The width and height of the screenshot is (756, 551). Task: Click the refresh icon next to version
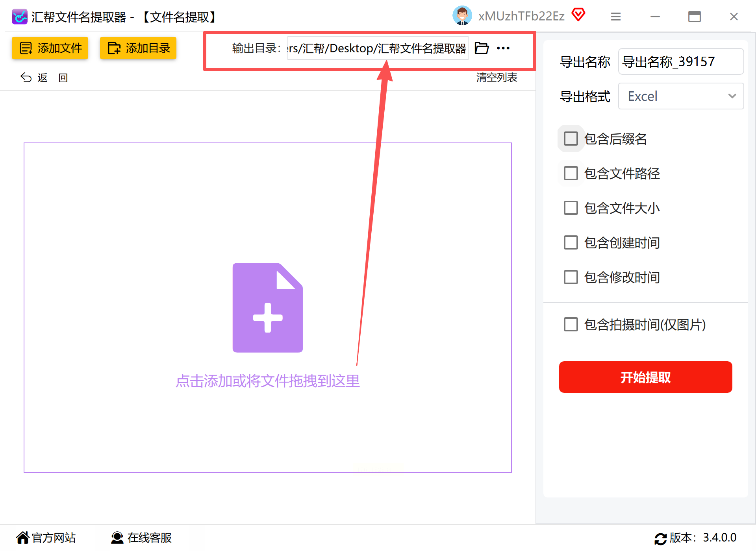(660, 538)
